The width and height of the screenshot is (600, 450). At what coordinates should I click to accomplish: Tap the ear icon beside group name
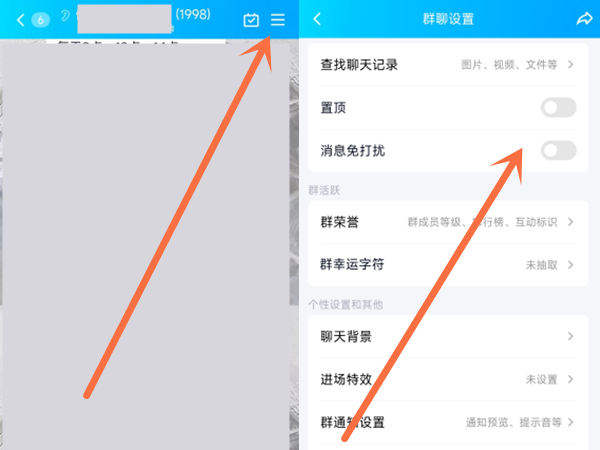[66, 17]
